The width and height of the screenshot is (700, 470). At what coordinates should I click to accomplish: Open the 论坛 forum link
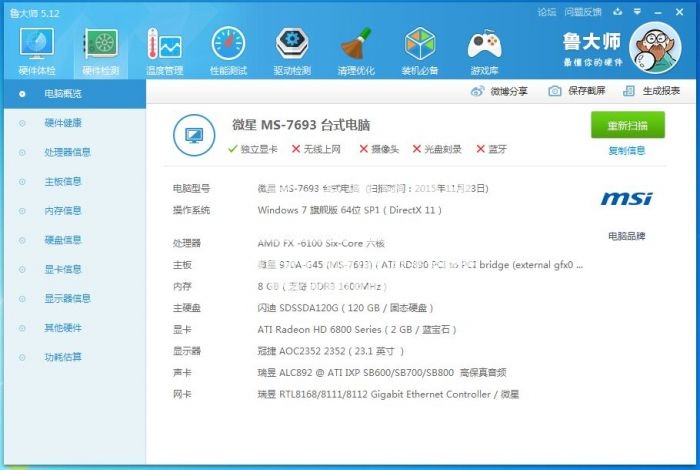pos(546,12)
